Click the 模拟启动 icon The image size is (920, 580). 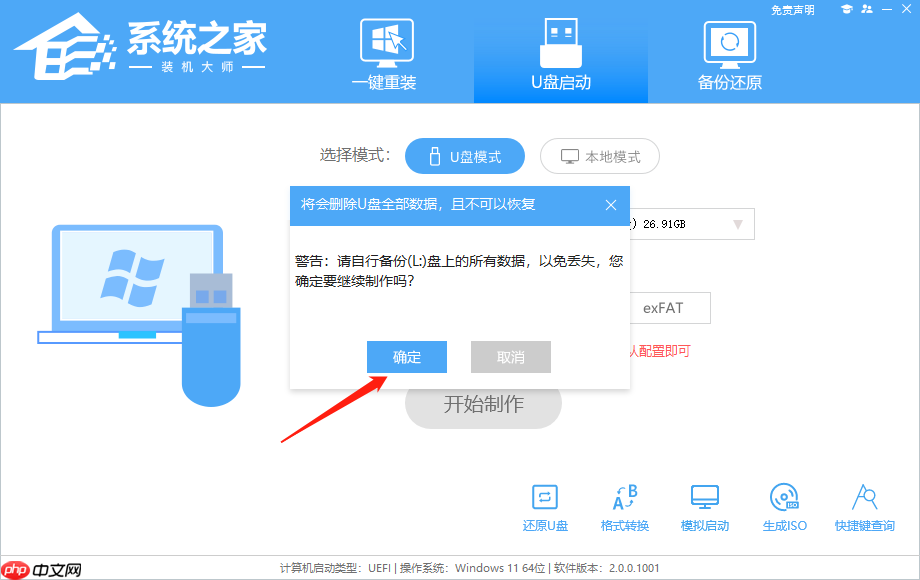point(704,508)
